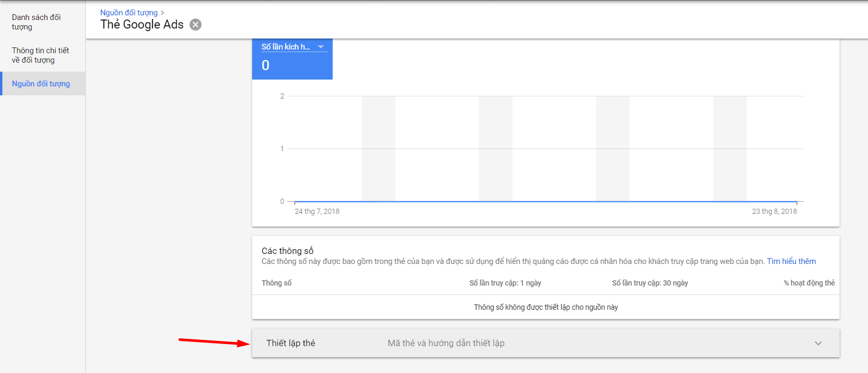Click the first gray weekend bar in chart
This screenshot has width=868, height=373.
click(378, 149)
